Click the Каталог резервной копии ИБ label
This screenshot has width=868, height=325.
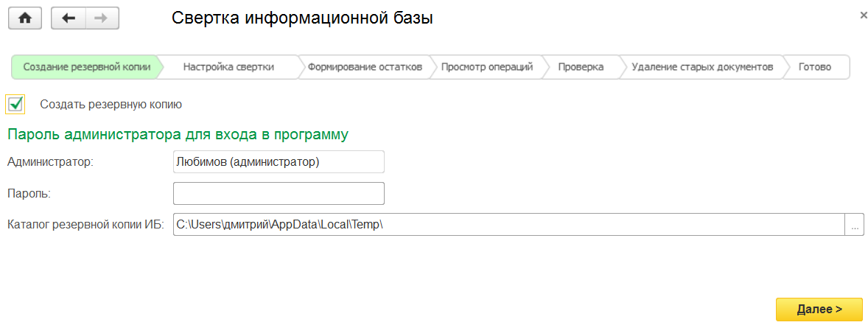85,225
